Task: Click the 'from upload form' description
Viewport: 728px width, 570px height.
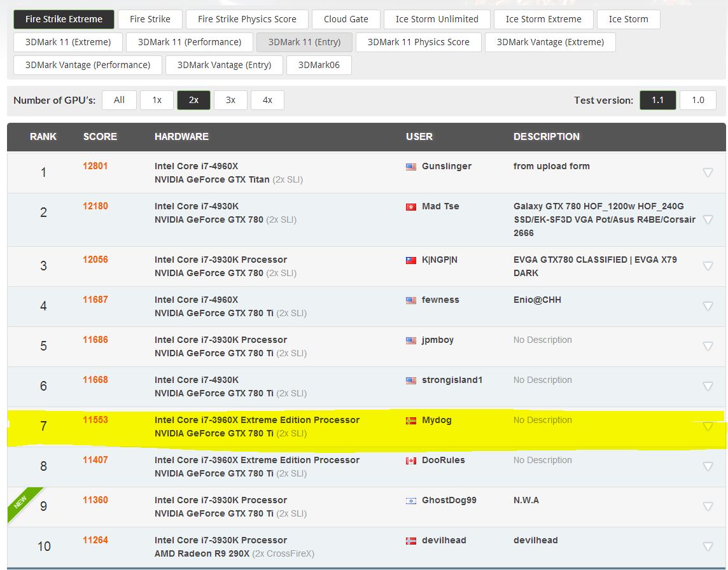Action: click(x=552, y=166)
